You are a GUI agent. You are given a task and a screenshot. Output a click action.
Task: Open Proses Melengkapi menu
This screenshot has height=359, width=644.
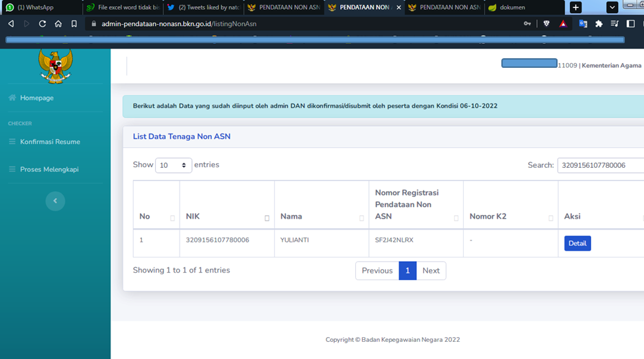coord(49,169)
